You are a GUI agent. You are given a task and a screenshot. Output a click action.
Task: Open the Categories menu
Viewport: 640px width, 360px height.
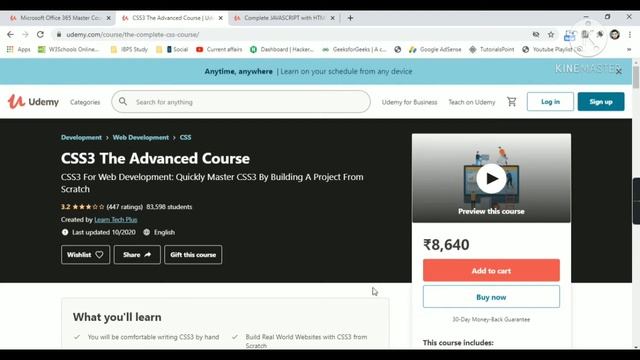85,102
